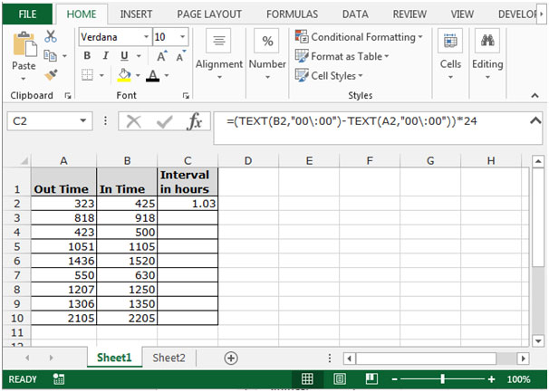Toggle Underline formatting
This screenshot has width=549, height=392.
124,56
